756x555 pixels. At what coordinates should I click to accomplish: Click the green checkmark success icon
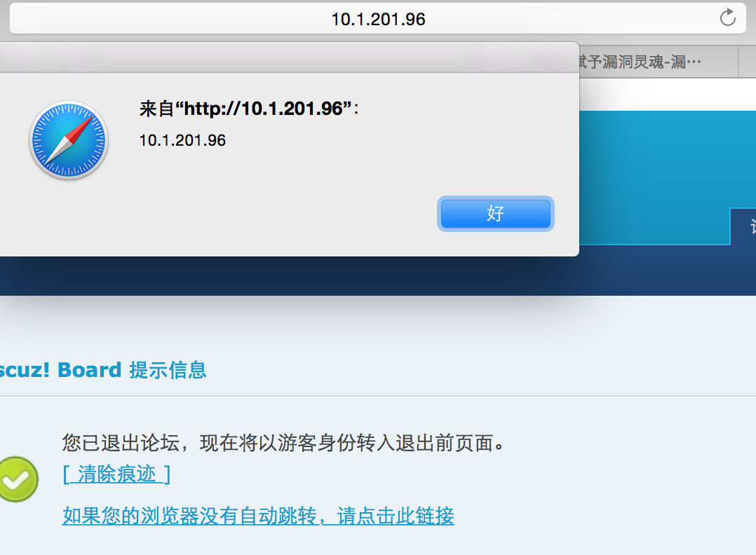tap(18, 479)
